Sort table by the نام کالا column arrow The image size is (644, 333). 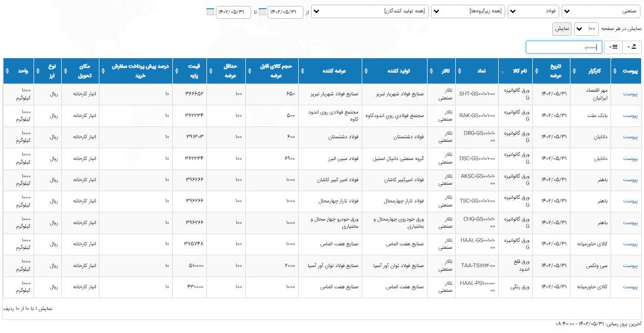pos(502,72)
